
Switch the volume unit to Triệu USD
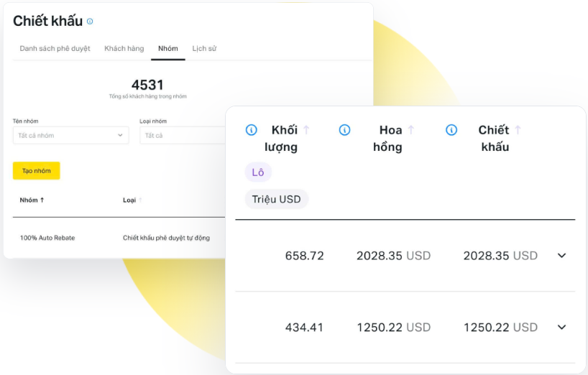(277, 199)
